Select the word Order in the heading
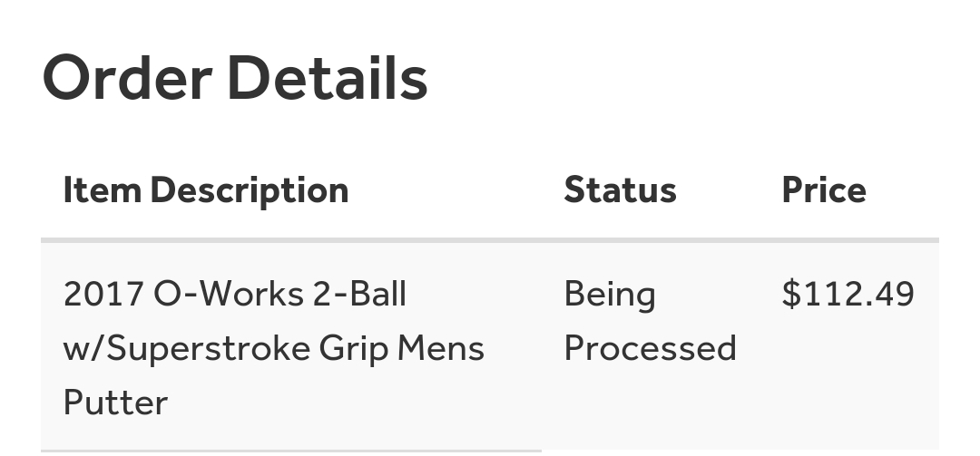The height and width of the screenshot is (456, 980). coord(127,78)
